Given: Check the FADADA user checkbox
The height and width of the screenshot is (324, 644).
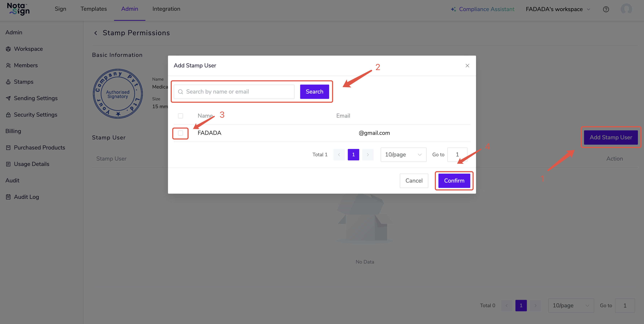Looking at the screenshot, I should pos(180,133).
